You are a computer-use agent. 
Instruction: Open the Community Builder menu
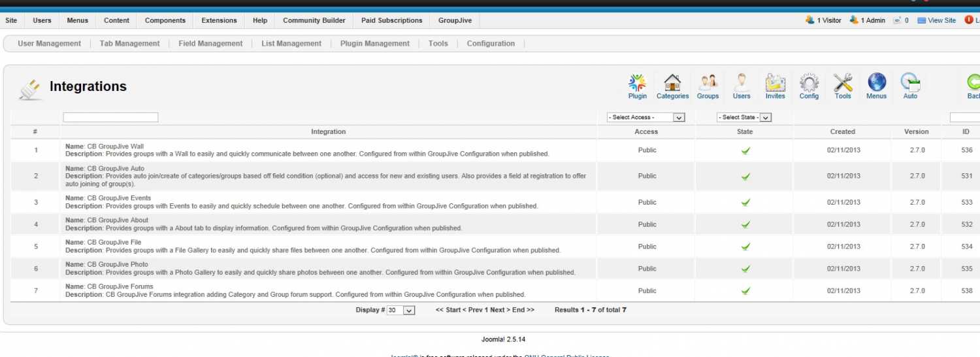coord(314,20)
